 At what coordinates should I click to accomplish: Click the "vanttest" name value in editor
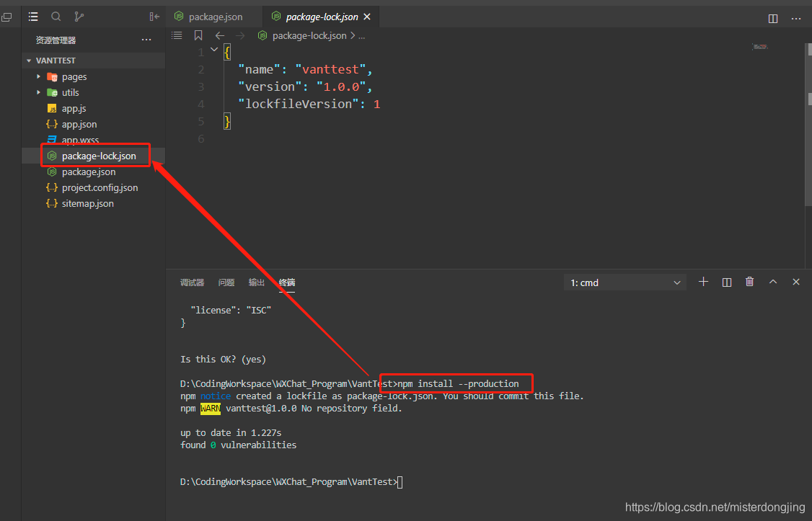pyautogui.click(x=330, y=69)
